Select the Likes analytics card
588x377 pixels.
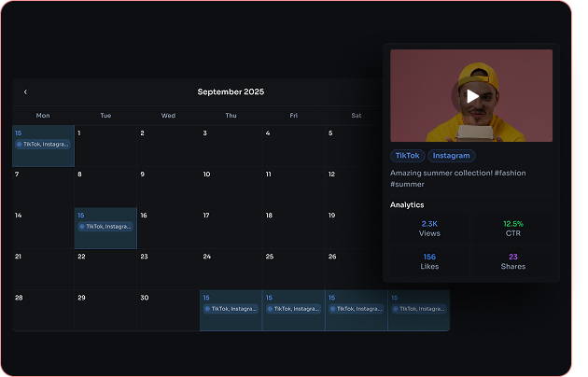[429, 260]
